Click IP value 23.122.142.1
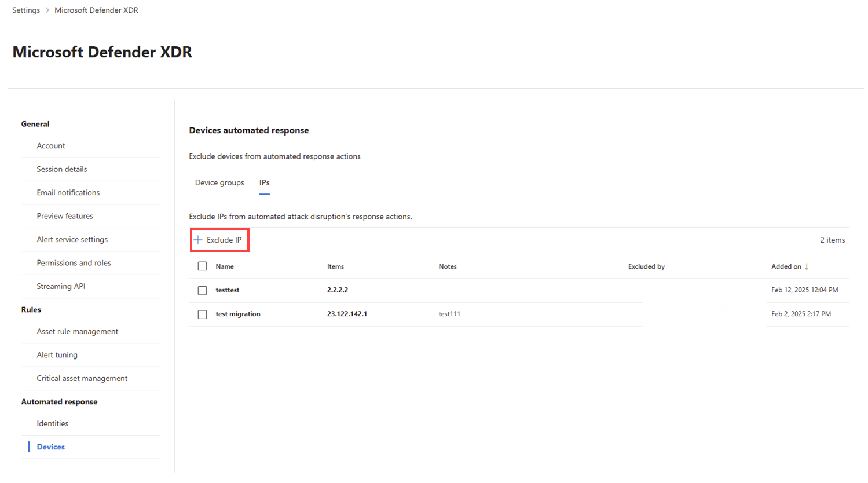 pyautogui.click(x=347, y=314)
